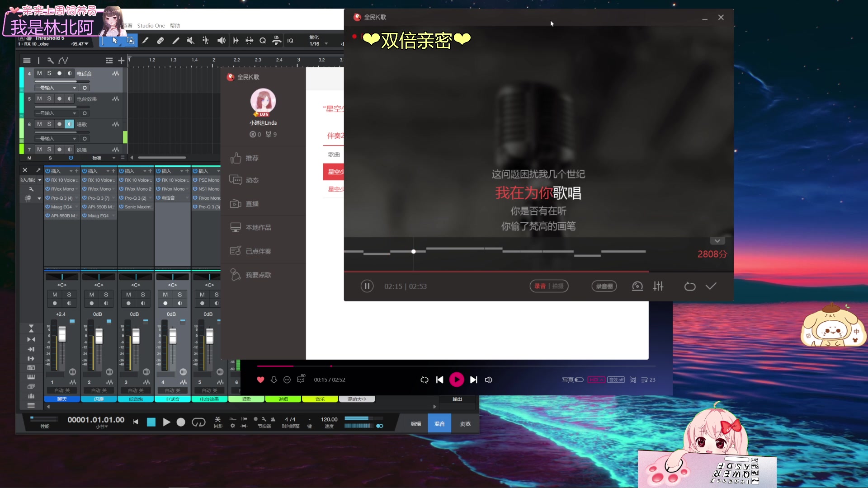Click the tuning mixer icon in K歌 recorder
This screenshot has width=868, height=488.
[x=658, y=286]
